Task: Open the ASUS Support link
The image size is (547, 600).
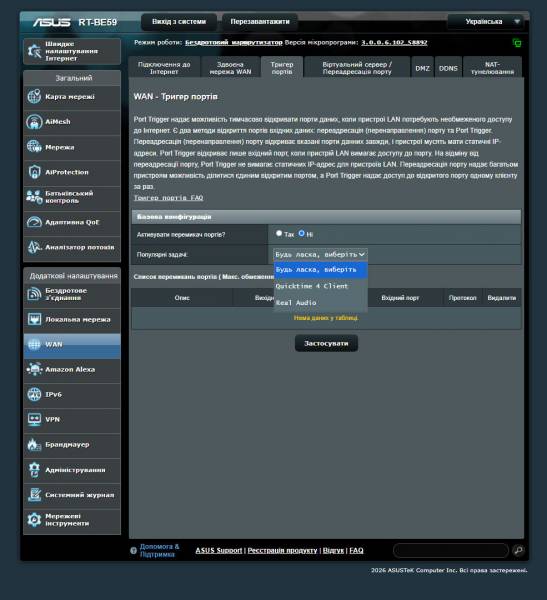Action: (x=219, y=550)
